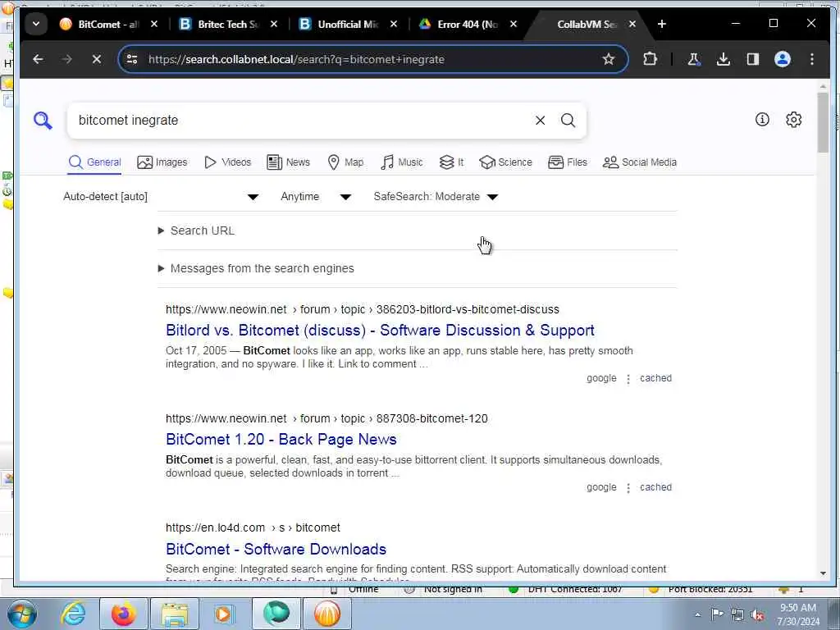Open three-dot menu of Bitlord result
The height and width of the screenshot is (630, 840).
tap(628, 379)
